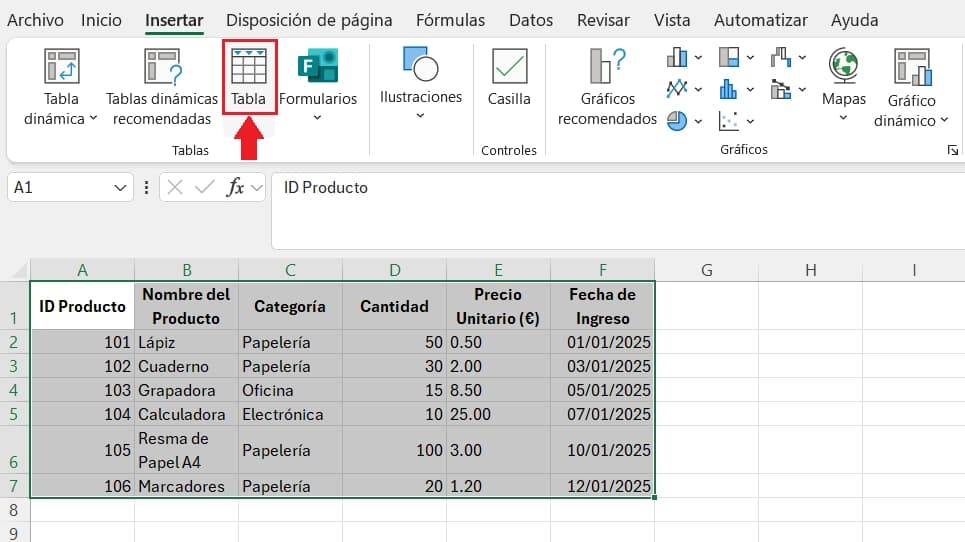
Task: Switch to the Revisar tab
Action: (603, 20)
